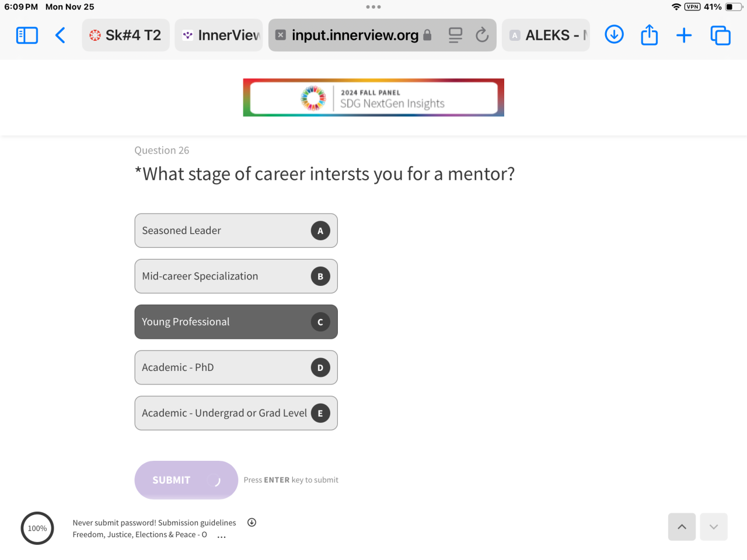Tap the browser back arrow
Viewport: 747px width, 560px height.
click(x=60, y=36)
